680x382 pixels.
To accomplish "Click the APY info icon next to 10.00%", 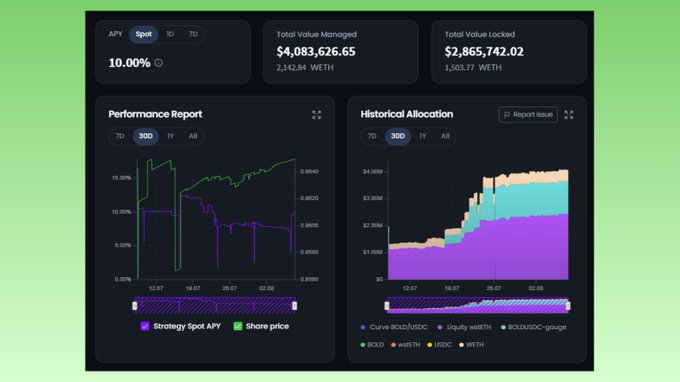I will 159,63.
